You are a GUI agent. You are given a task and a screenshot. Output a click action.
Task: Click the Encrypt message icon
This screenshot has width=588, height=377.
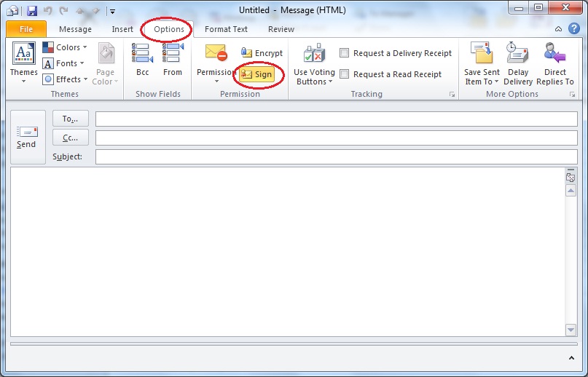(247, 53)
